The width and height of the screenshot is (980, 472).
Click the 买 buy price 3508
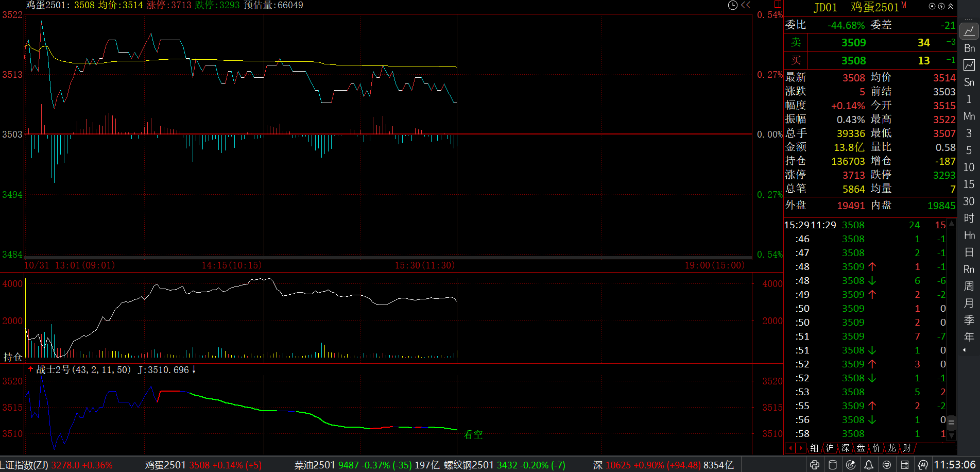[x=854, y=61]
